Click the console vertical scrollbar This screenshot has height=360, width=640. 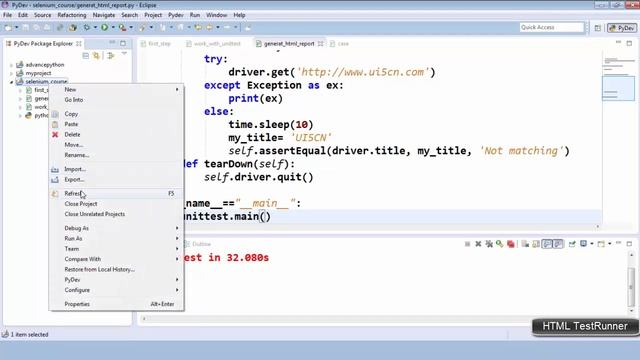631,282
